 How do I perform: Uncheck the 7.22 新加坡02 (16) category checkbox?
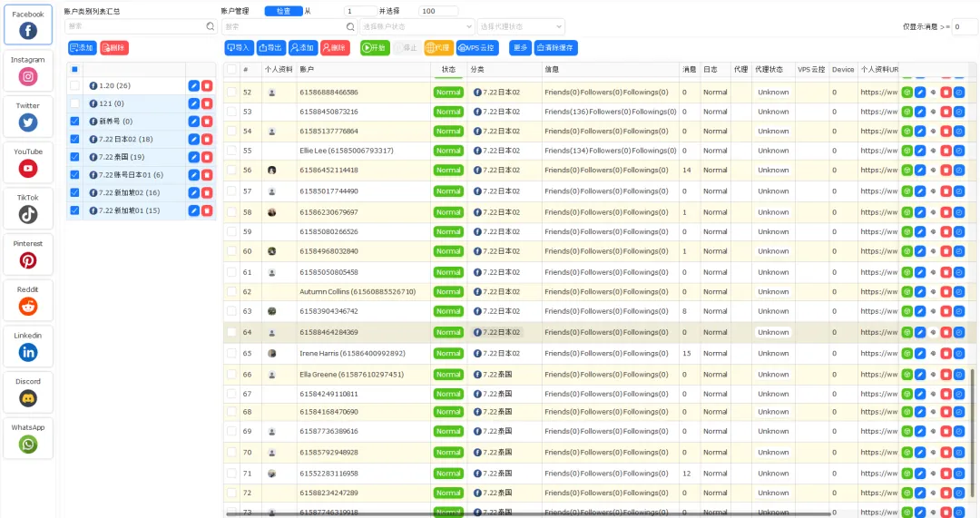(75, 192)
